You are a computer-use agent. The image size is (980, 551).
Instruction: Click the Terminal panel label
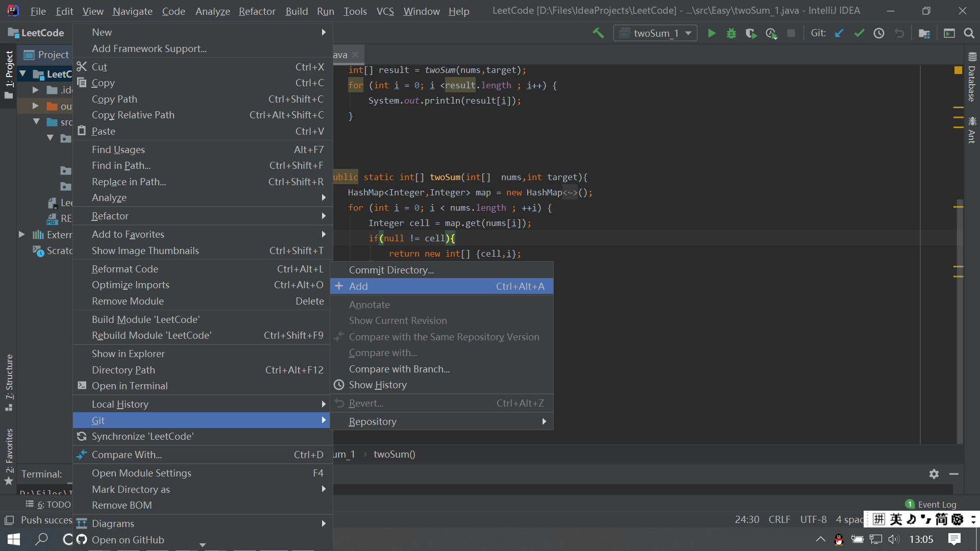tap(41, 474)
